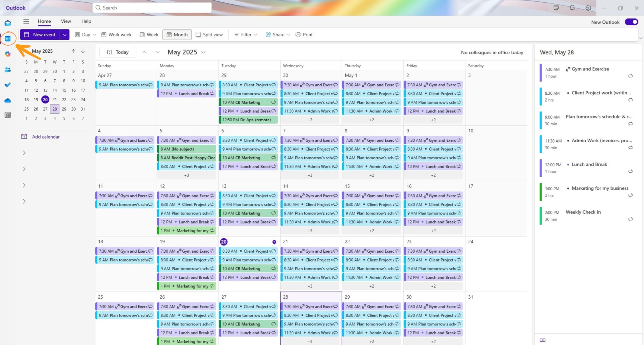Switch to the View tab

tap(66, 21)
